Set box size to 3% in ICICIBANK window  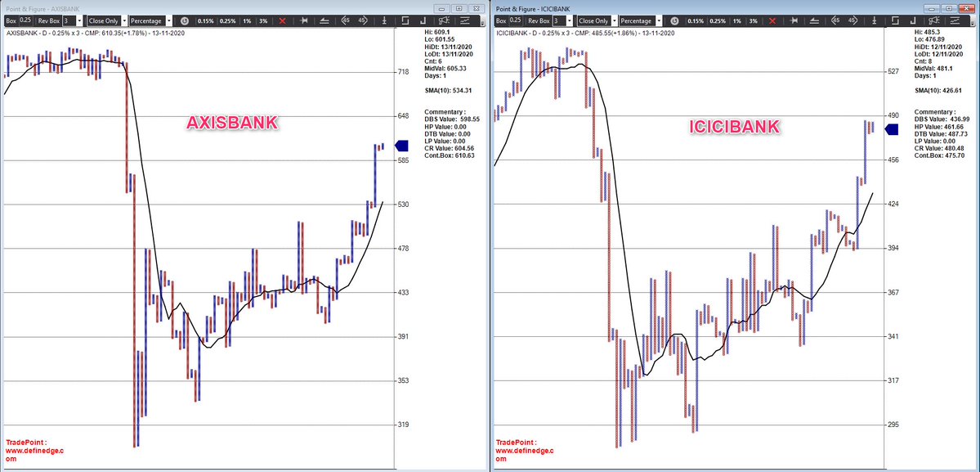pyautogui.click(x=753, y=20)
